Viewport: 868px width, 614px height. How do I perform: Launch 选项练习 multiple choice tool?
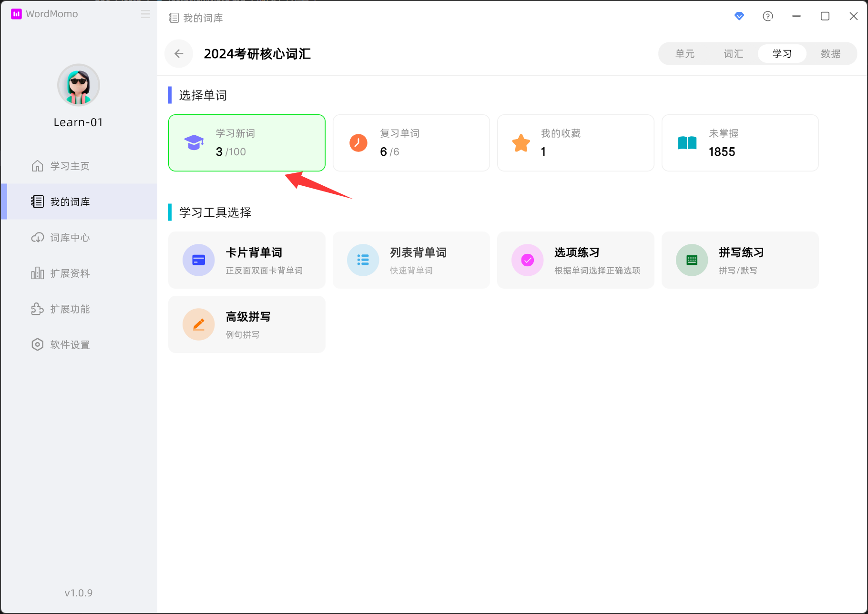coord(575,260)
